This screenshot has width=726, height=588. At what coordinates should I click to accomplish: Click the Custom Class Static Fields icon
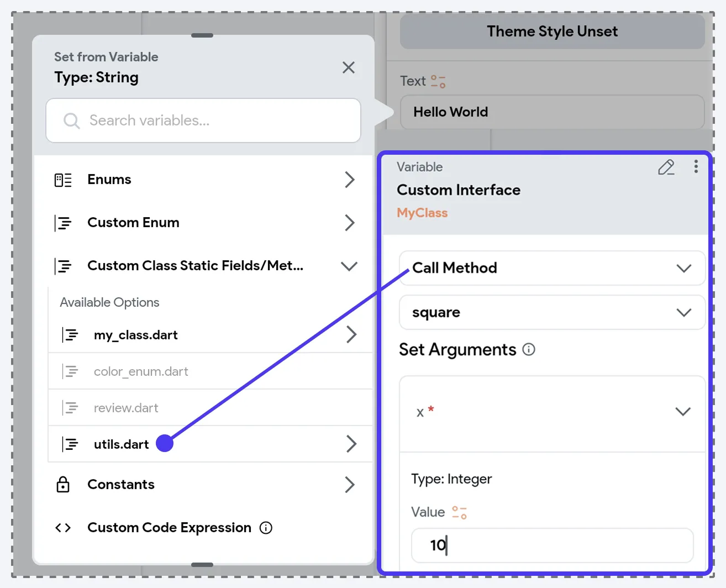tap(64, 266)
